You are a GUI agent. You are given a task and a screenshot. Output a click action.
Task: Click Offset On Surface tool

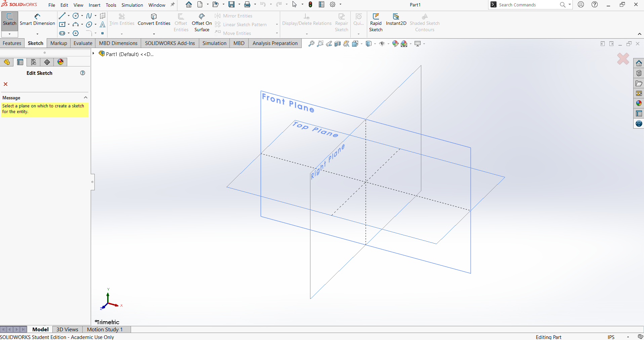[202, 22]
